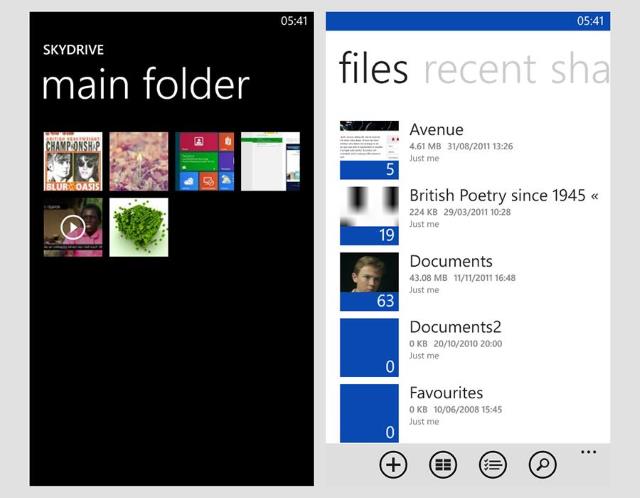Image resolution: width=640 pixels, height=498 pixels.
Task: Open the Documents2 folder tile
Action: tap(369, 347)
